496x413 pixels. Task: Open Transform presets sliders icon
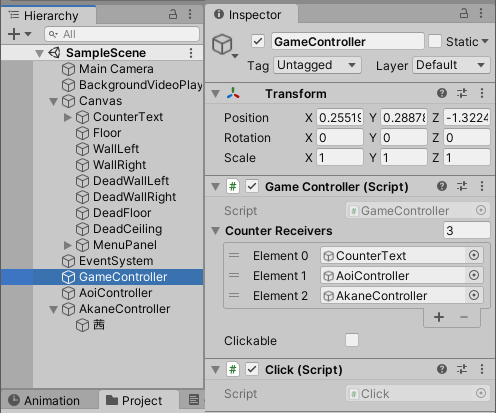462,93
